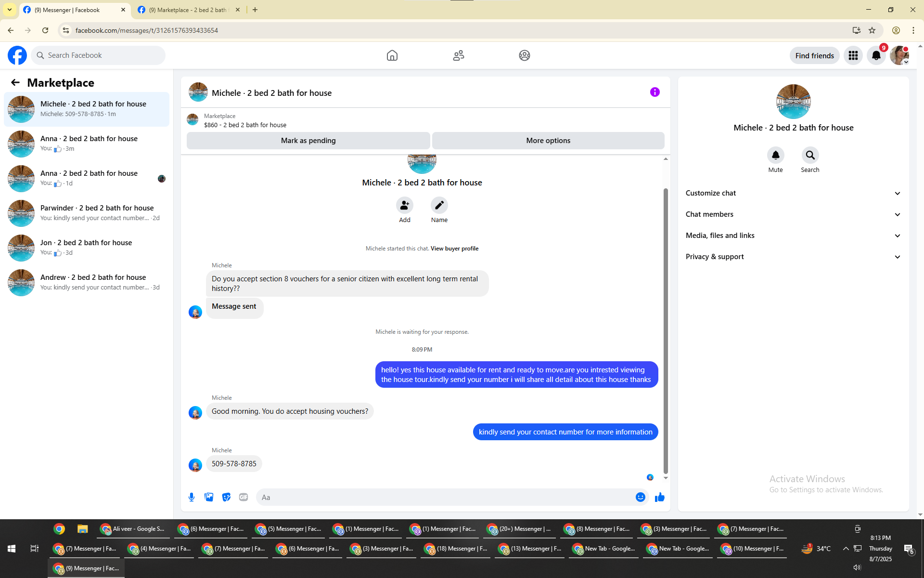Expand Privacy & support section
The width and height of the screenshot is (924, 578).
(x=793, y=257)
